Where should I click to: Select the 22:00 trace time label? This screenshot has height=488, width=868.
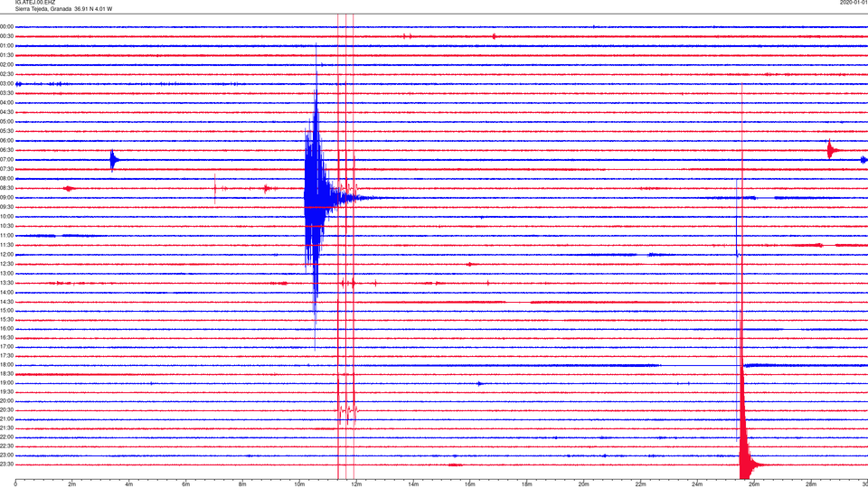[6, 437]
